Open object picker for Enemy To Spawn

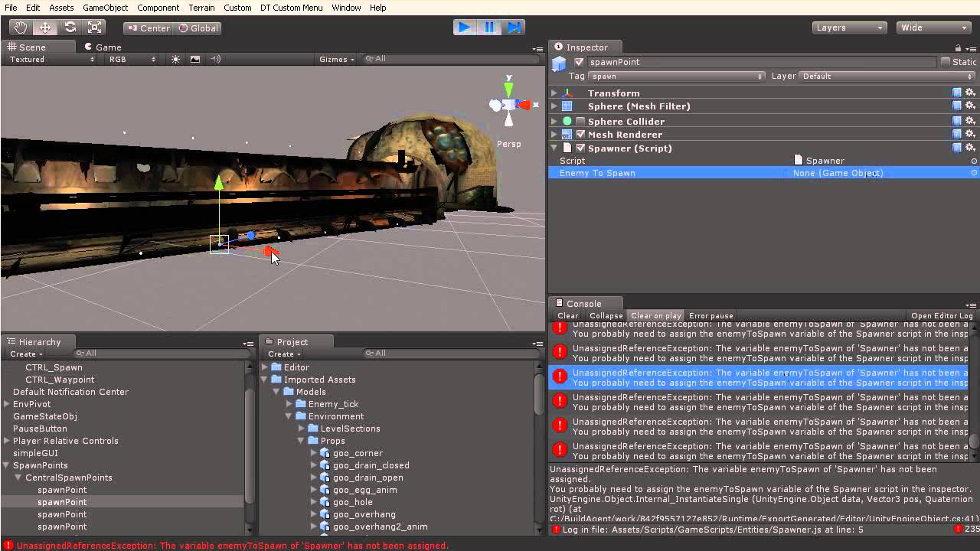point(974,173)
